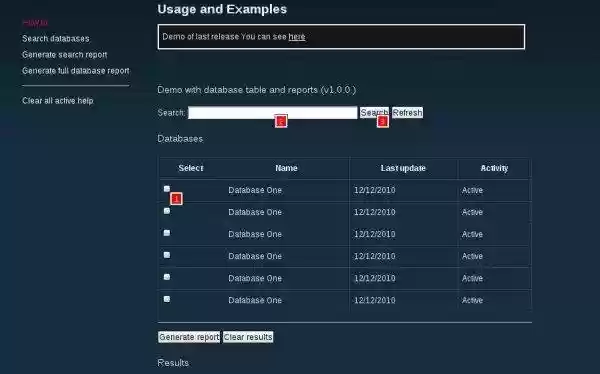Click the Search button

[374, 113]
